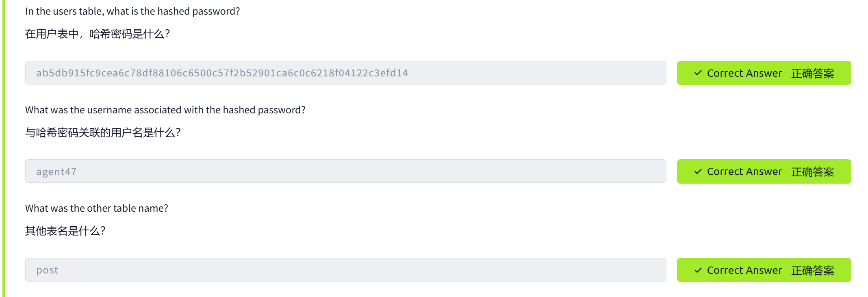
Task: Click the question about the users table hash
Action: pos(132,11)
